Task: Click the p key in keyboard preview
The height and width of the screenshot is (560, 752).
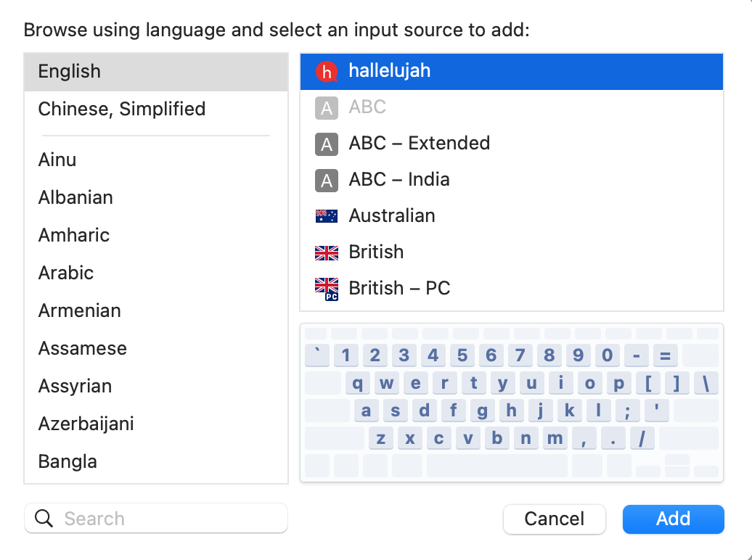Action: pos(618,383)
